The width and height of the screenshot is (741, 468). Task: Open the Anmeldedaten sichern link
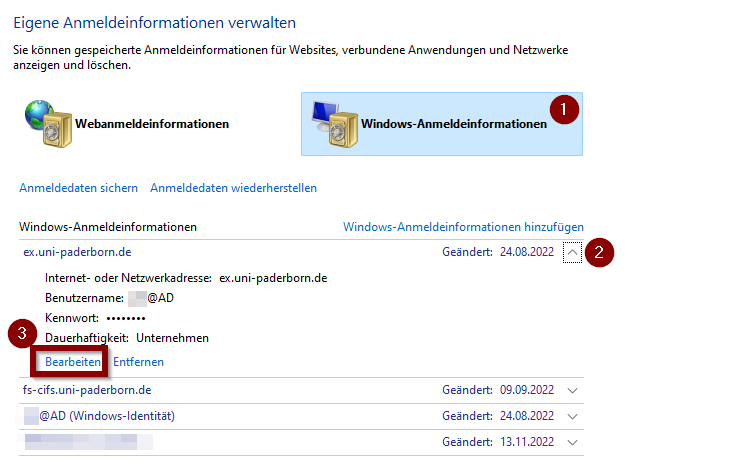(x=78, y=188)
